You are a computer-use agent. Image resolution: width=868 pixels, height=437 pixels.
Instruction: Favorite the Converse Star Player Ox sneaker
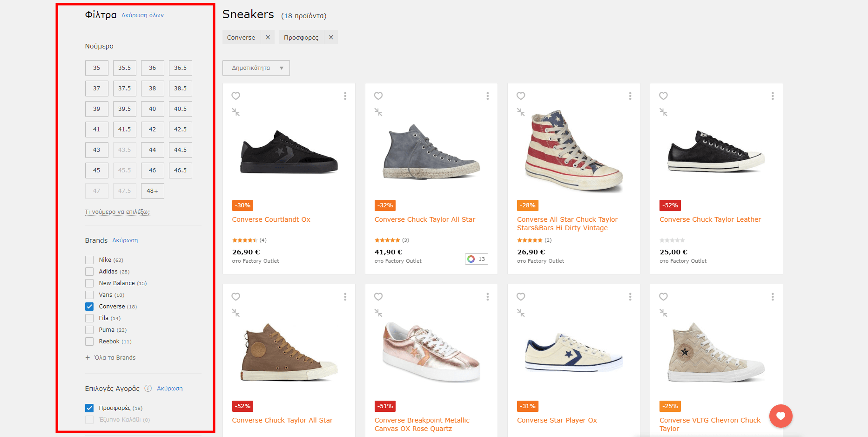coord(521,297)
